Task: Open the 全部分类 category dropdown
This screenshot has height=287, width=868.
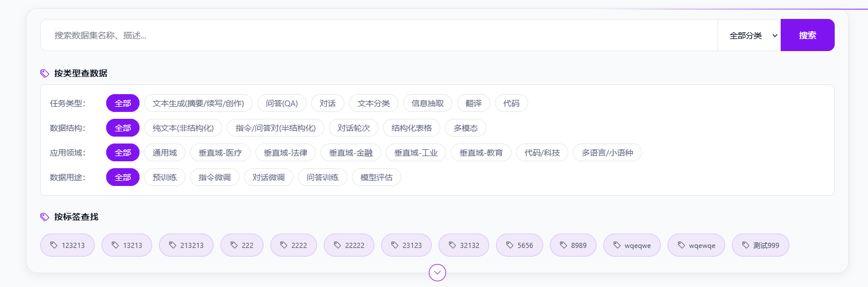Action: (749, 36)
